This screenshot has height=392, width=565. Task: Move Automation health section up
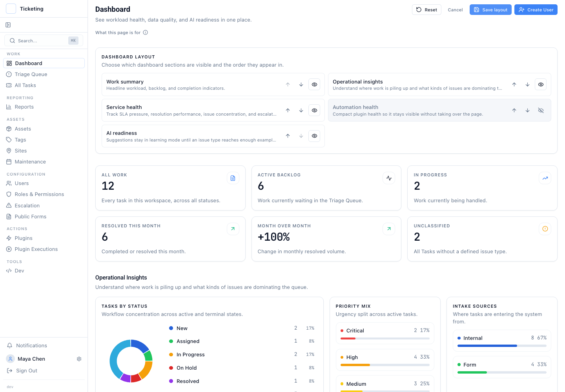[x=514, y=111]
